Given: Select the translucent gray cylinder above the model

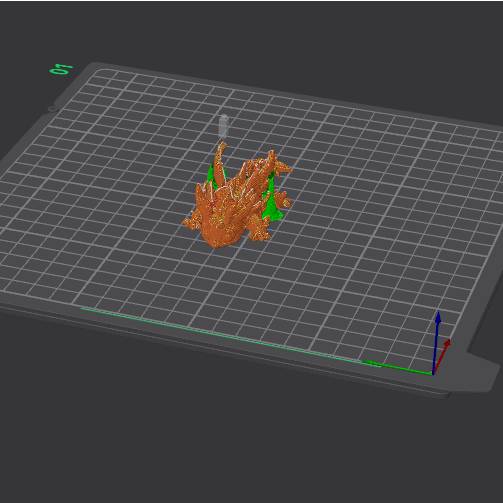Looking at the screenshot, I should point(223,126).
